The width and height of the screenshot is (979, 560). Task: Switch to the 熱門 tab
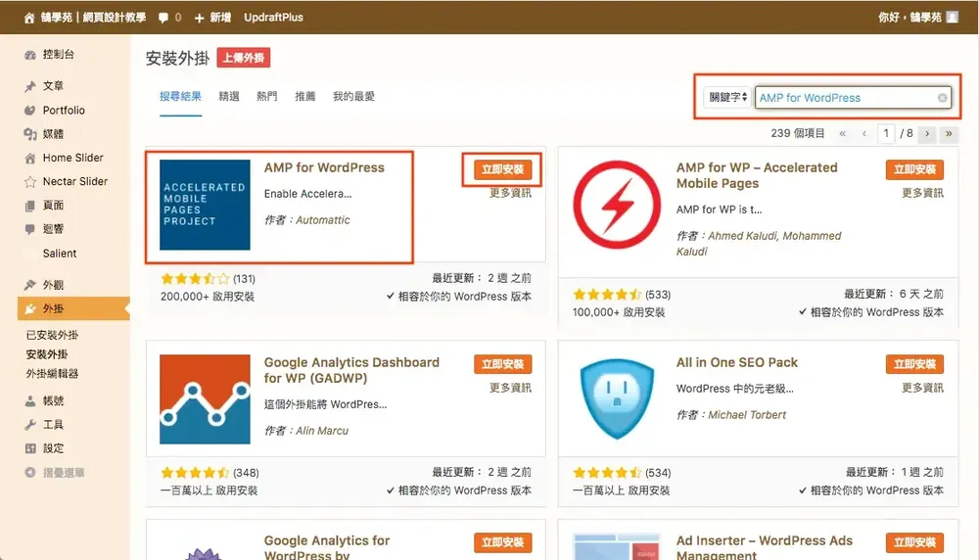coord(266,96)
